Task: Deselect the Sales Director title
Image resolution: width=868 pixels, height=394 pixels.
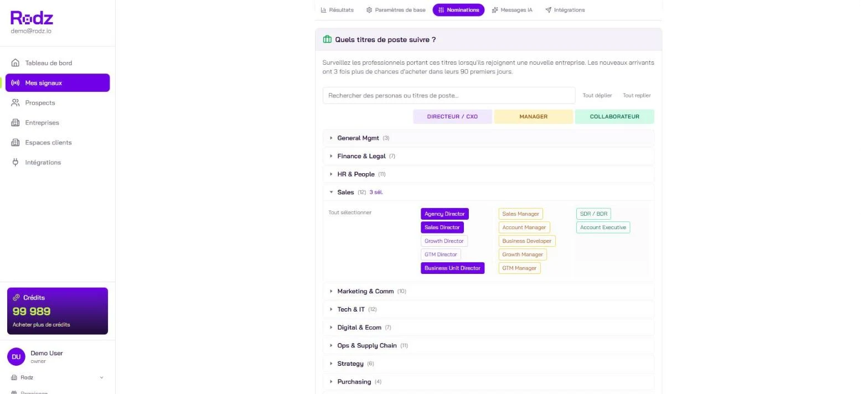Action: (442, 227)
